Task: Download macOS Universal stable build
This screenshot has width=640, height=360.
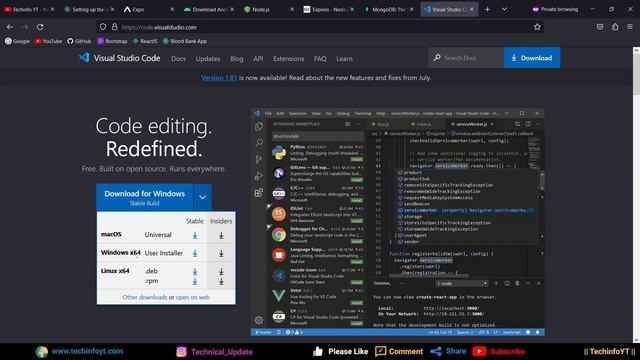Action: click(195, 235)
